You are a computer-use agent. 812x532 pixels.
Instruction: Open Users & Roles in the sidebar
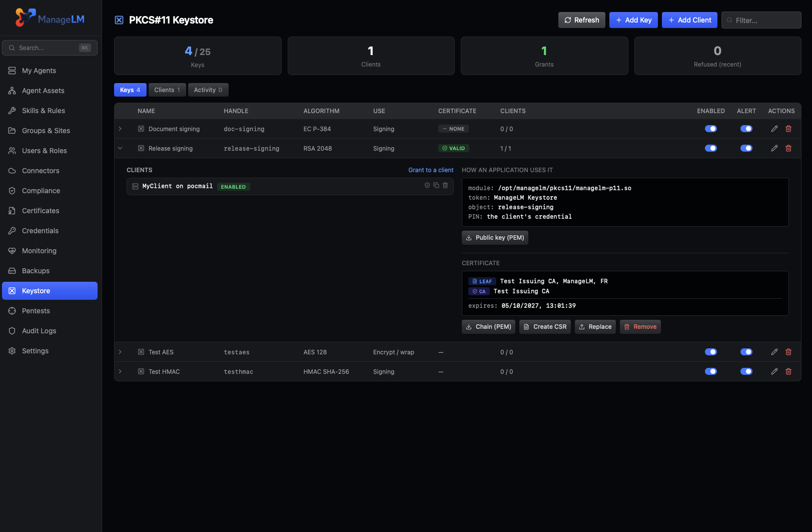click(x=50, y=151)
